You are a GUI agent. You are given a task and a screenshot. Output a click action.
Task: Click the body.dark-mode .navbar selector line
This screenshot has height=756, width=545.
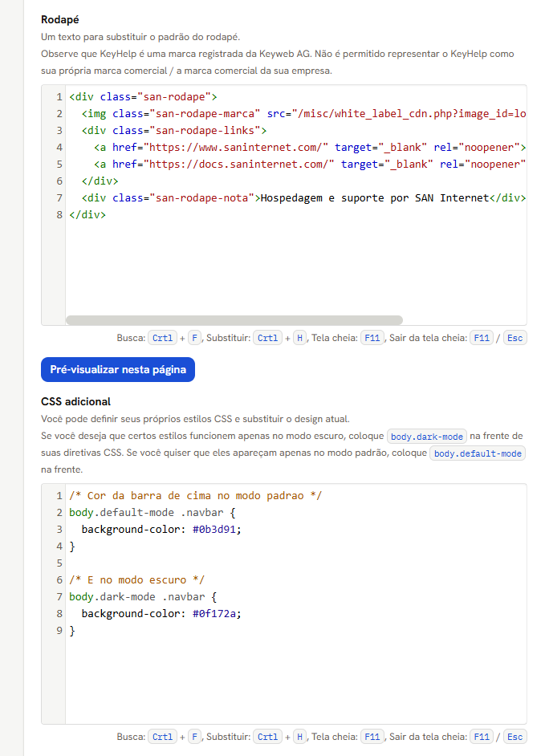[143, 597]
